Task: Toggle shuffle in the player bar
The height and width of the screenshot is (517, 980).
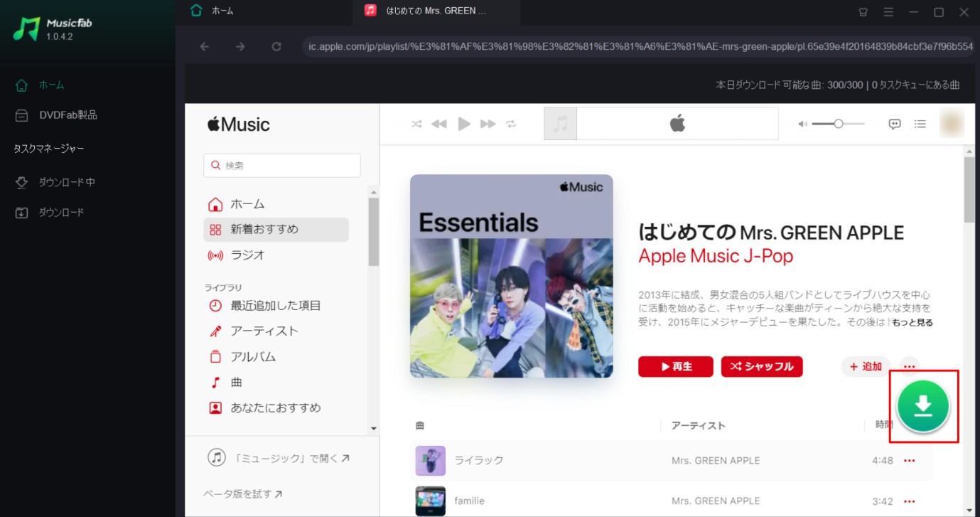Action: [x=416, y=124]
